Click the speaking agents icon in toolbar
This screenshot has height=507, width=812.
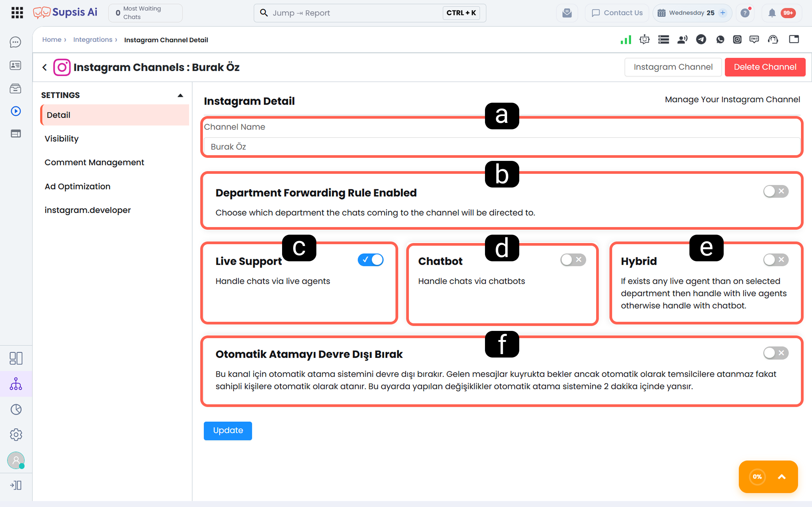tap(683, 40)
